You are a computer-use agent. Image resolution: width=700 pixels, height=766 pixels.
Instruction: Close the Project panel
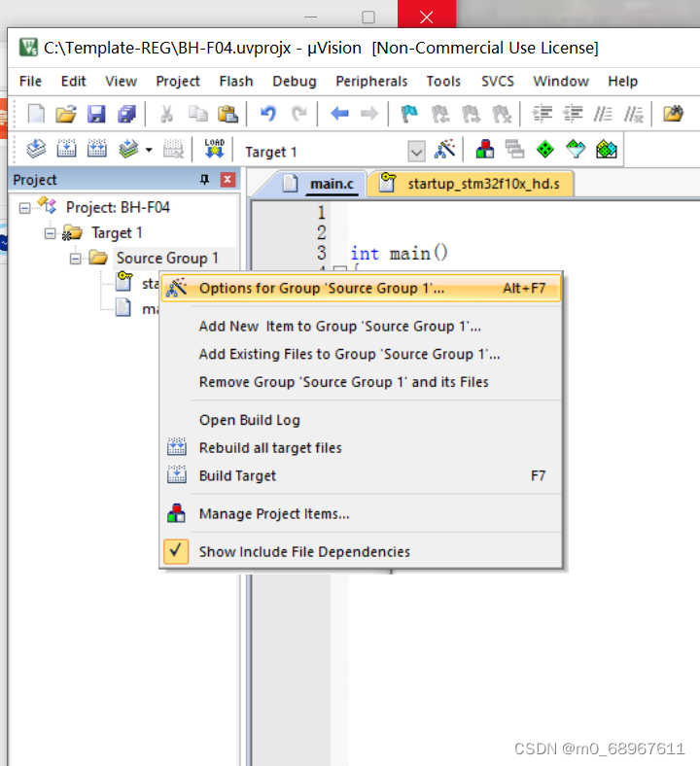[227, 180]
